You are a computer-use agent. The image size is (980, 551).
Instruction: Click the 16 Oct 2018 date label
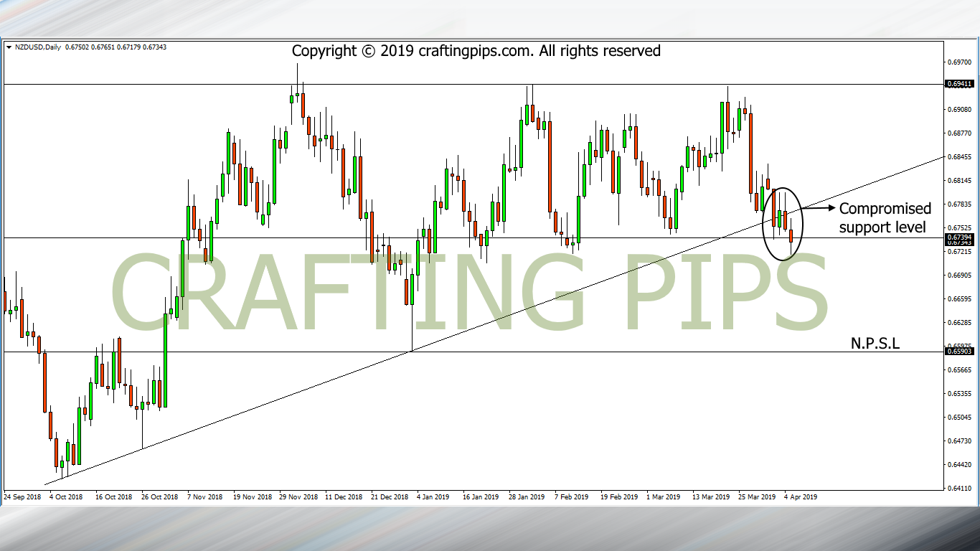114,496
